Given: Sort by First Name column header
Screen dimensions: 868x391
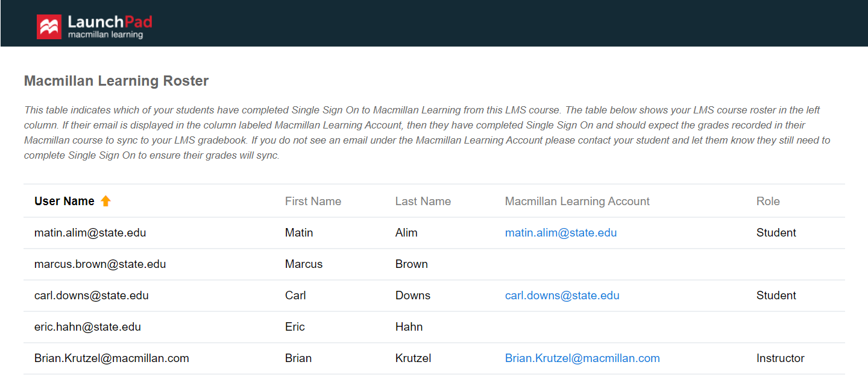Looking at the screenshot, I should pyautogui.click(x=313, y=202).
